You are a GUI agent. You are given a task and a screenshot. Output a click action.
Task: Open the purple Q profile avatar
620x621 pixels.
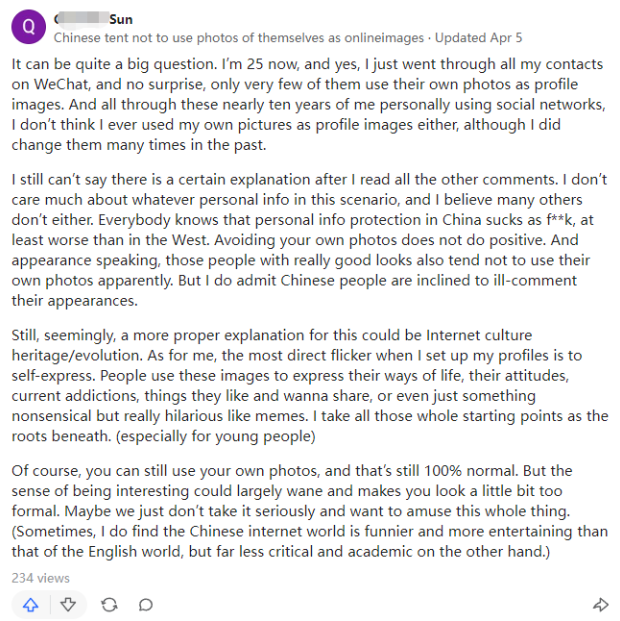[29, 27]
